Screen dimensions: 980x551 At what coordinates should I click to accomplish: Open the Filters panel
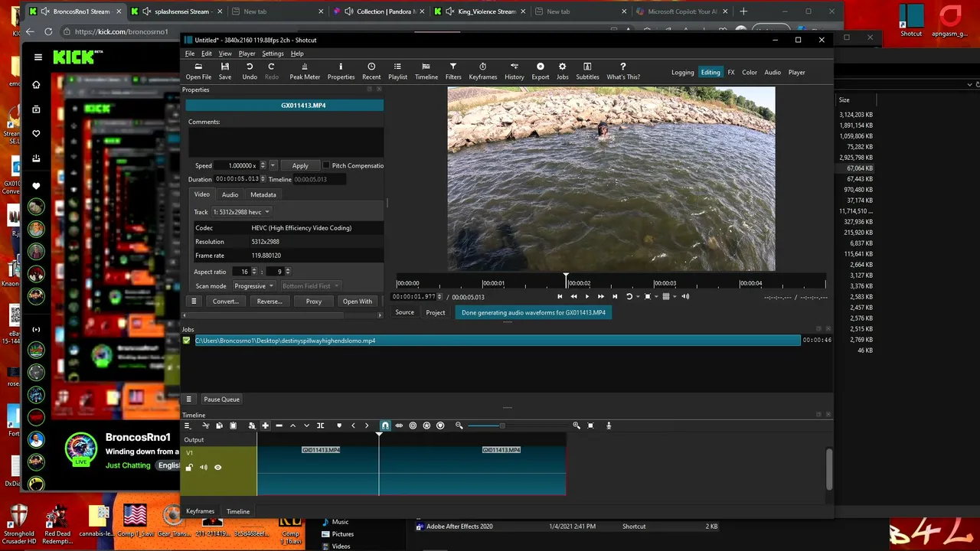point(453,71)
